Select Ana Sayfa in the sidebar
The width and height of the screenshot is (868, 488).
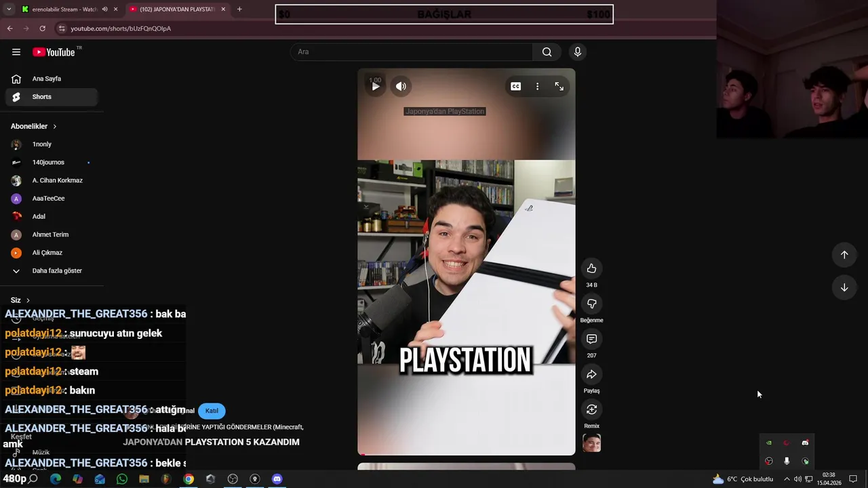pos(51,79)
